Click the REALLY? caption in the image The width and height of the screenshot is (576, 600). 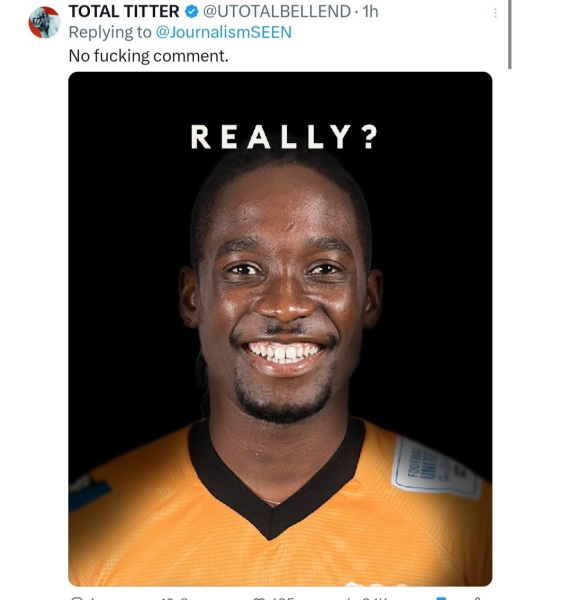click(284, 137)
